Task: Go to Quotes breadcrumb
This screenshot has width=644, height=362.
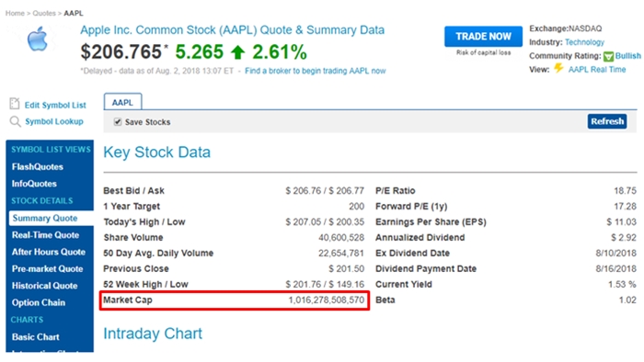Action: coord(44,13)
